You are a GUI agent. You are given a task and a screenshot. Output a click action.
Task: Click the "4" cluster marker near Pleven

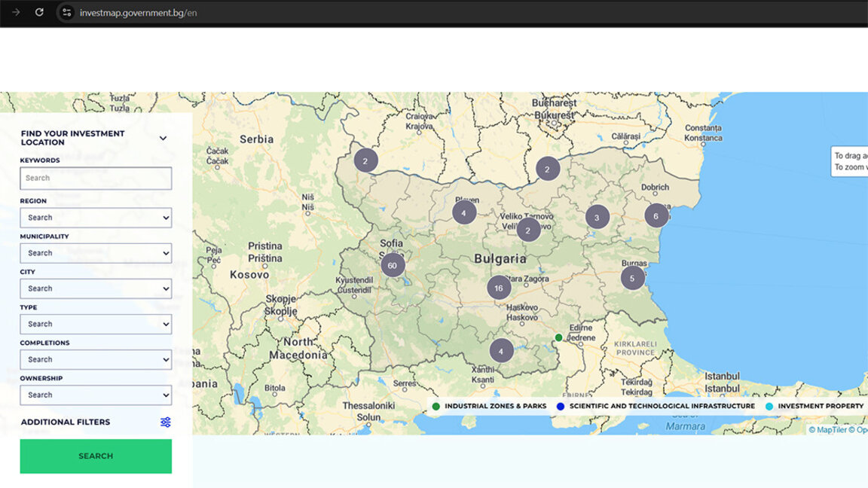coord(463,212)
